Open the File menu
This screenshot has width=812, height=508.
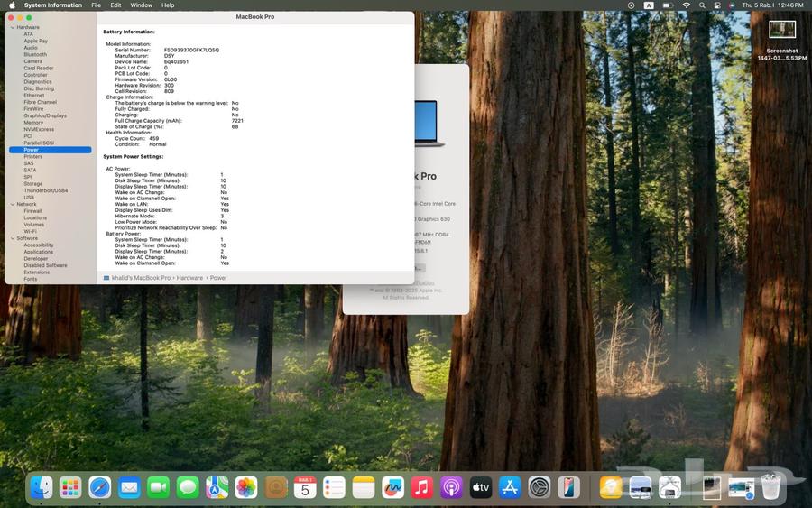(97, 5)
